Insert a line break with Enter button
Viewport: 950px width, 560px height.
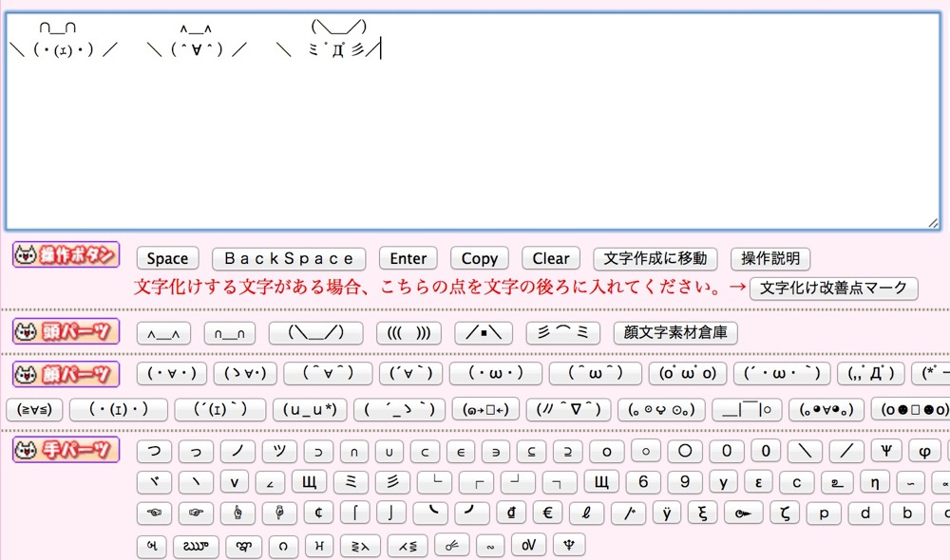point(408,258)
